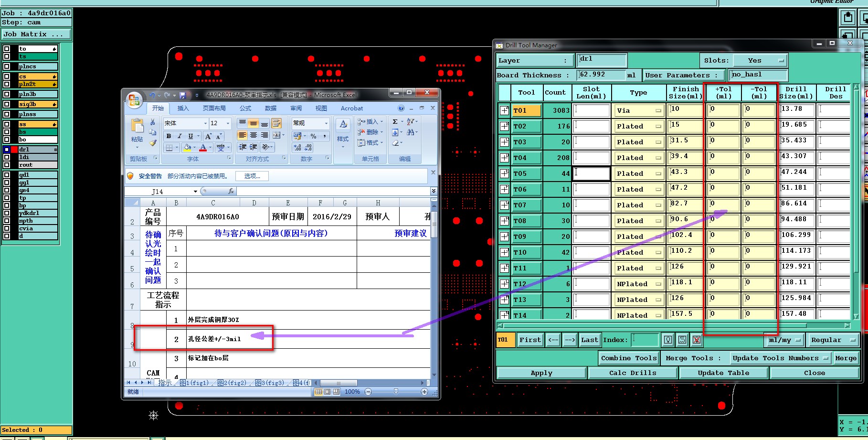The height and width of the screenshot is (440, 868).
Task: Click the Finish Size field of T05 (43.3)
Action: pyautogui.click(x=685, y=173)
